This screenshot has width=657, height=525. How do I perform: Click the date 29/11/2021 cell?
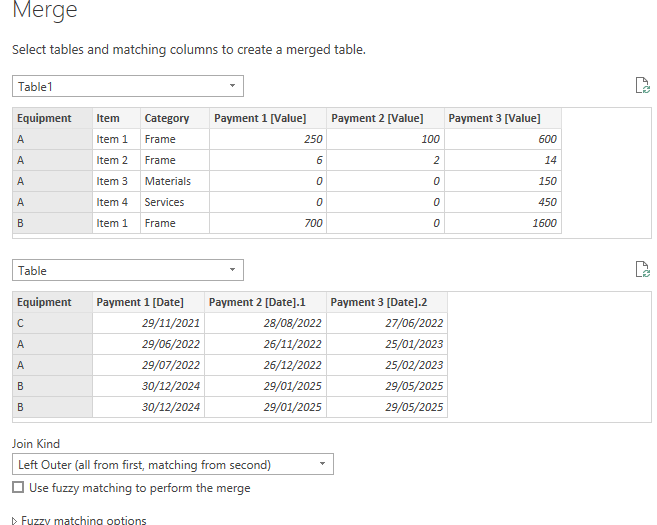pos(148,323)
